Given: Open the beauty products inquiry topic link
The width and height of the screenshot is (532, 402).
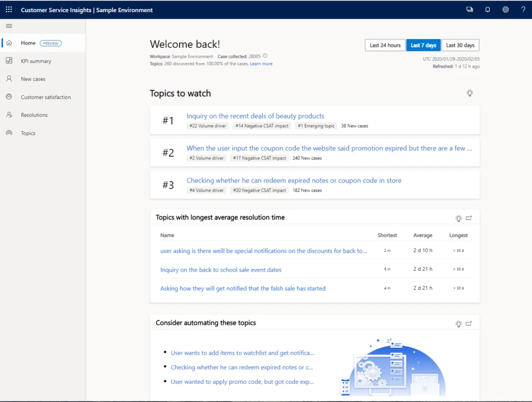Looking at the screenshot, I should 255,115.
